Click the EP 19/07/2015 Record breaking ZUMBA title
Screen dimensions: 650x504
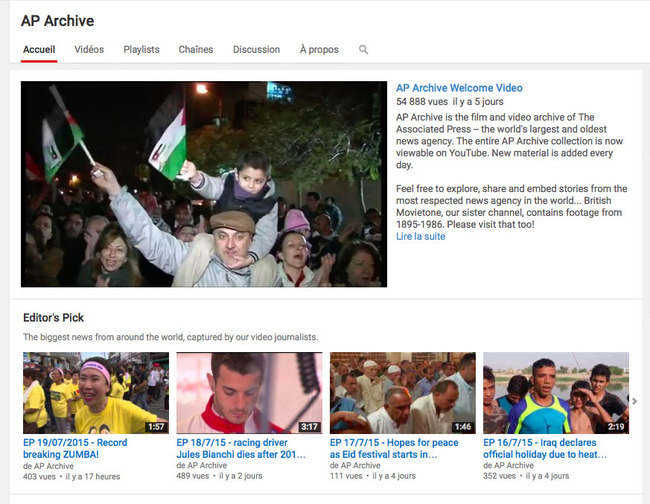[75, 448]
